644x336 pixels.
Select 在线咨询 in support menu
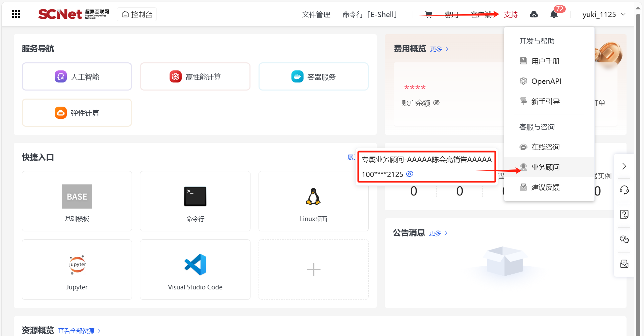[x=545, y=147]
